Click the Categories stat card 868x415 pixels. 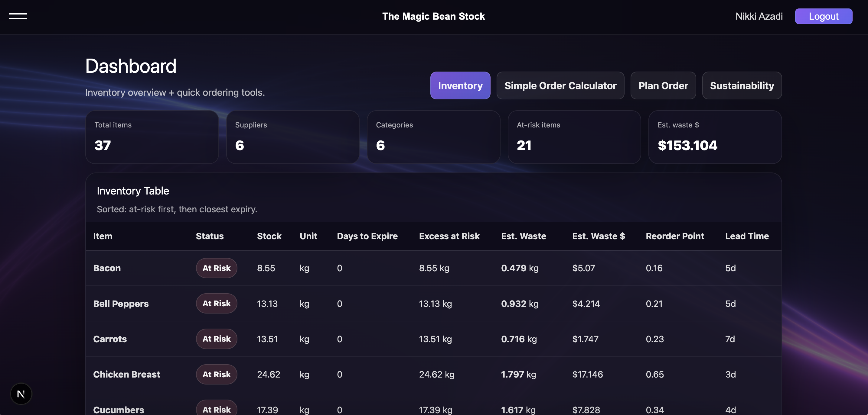coord(433,137)
